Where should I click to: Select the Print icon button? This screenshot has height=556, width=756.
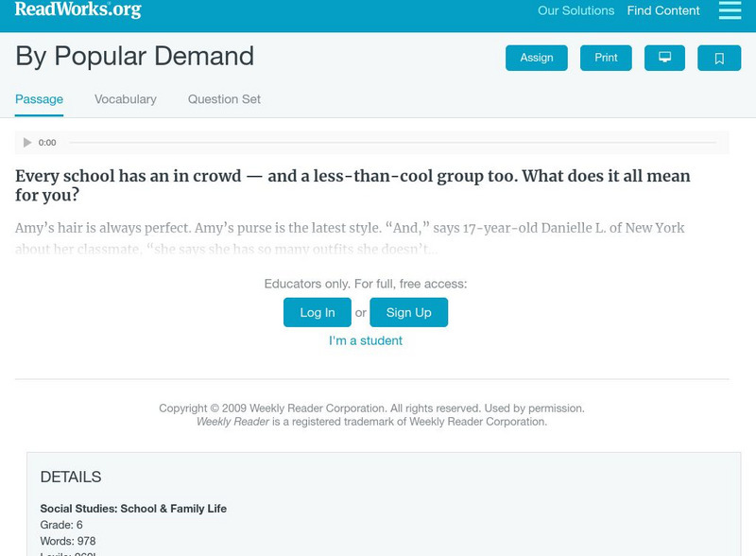click(606, 57)
